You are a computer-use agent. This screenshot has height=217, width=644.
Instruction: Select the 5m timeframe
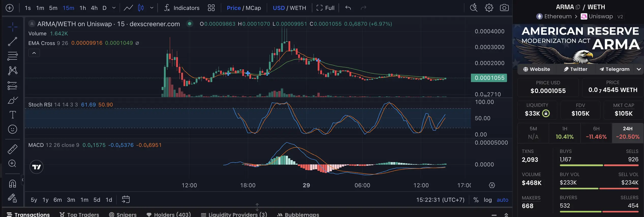tap(53, 8)
